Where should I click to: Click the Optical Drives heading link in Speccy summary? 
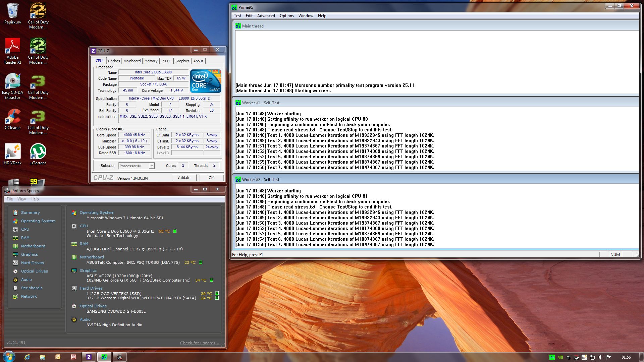pos(93,306)
